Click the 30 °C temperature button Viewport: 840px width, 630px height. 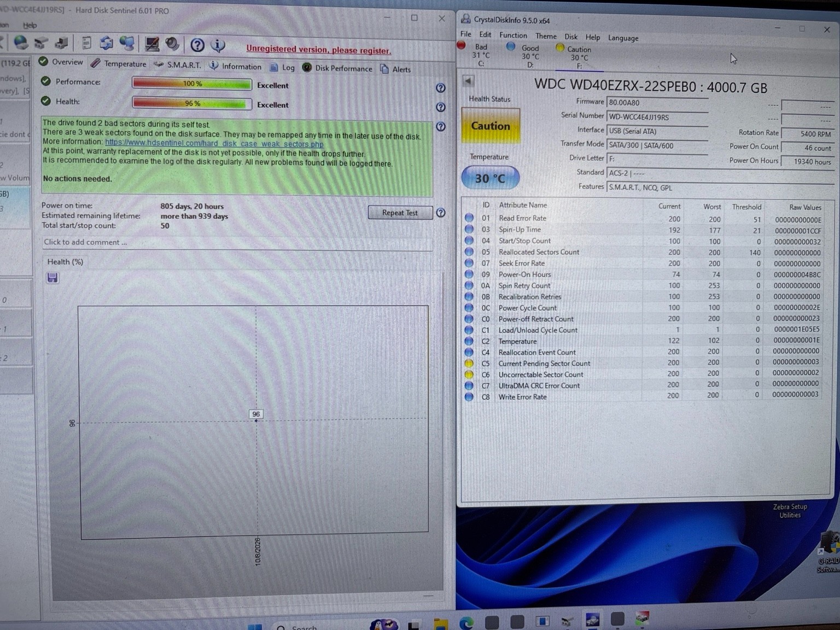pyautogui.click(x=490, y=178)
